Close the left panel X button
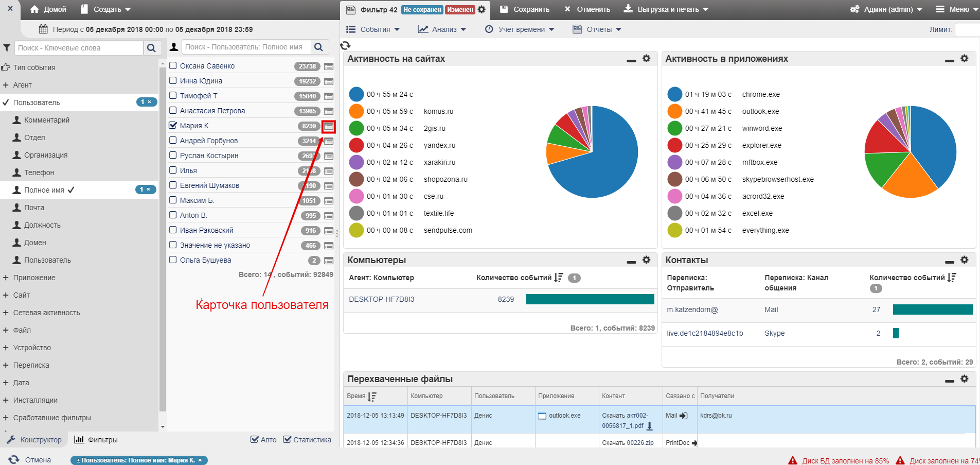Image resolution: width=980 pixels, height=465 pixels. pos(10,9)
